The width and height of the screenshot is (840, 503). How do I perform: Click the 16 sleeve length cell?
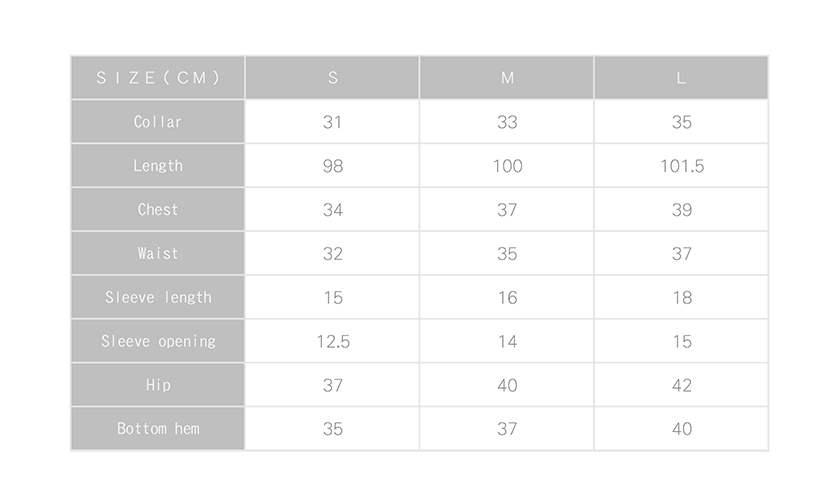click(x=507, y=297)
